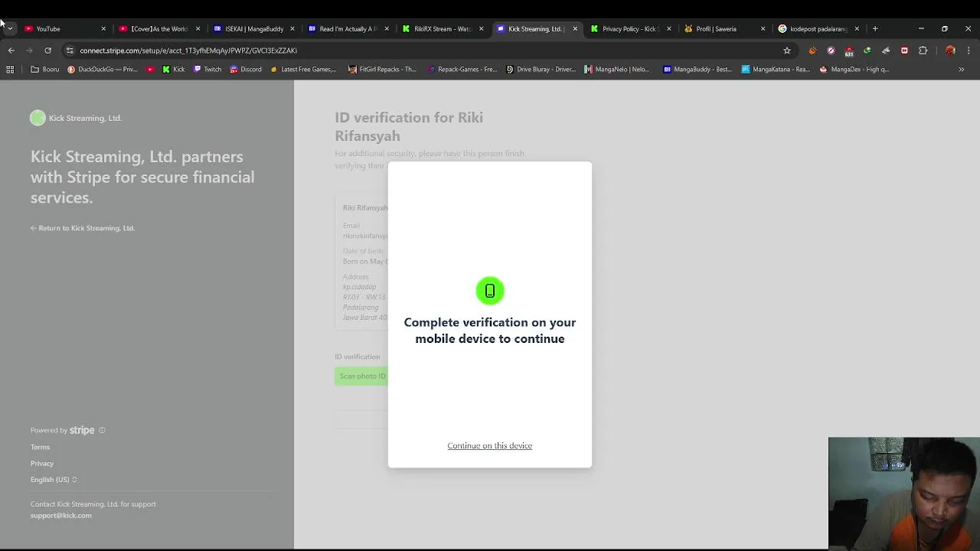Image resolution: width=980 pixels, height=551 pixels.
Task: Click the purple compass extension icon
Action: point(831,51)
